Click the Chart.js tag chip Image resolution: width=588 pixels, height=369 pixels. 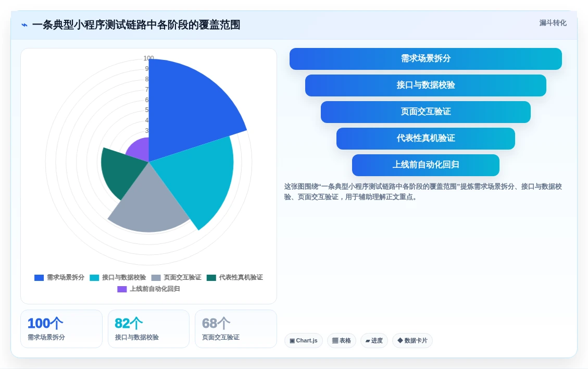pos(304,341)
